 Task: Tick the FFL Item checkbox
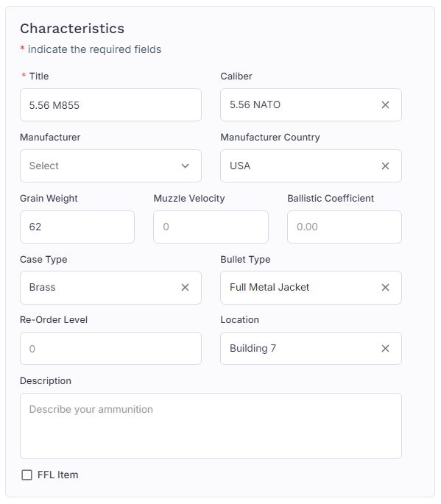[27, 475]
